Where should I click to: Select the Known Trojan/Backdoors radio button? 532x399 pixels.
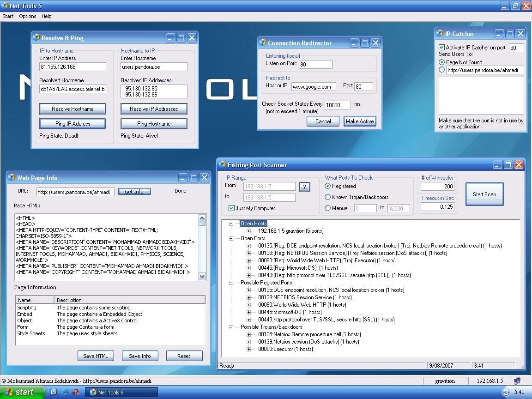point(328,197)
